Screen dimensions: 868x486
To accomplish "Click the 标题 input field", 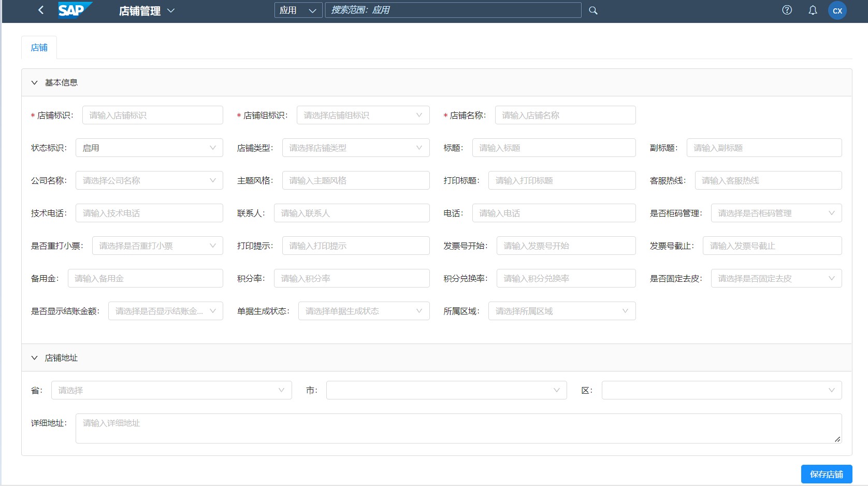I will (x=554, y=148).
